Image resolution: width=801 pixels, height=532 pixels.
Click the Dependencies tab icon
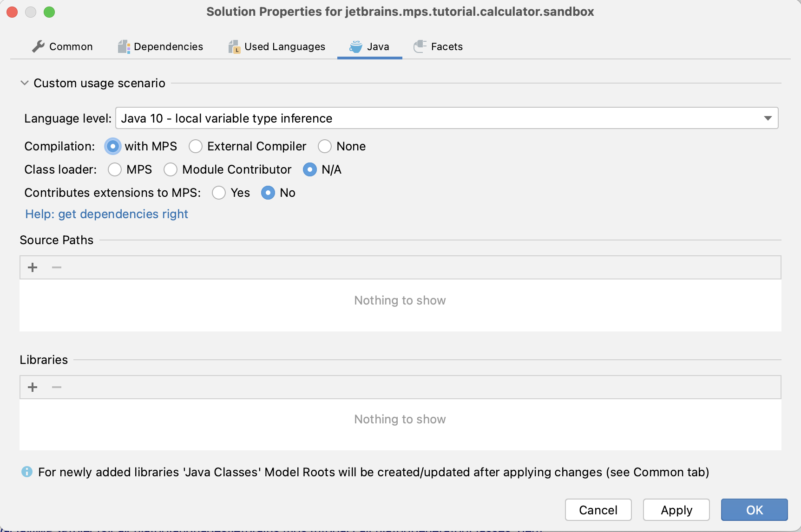[124, 46]
